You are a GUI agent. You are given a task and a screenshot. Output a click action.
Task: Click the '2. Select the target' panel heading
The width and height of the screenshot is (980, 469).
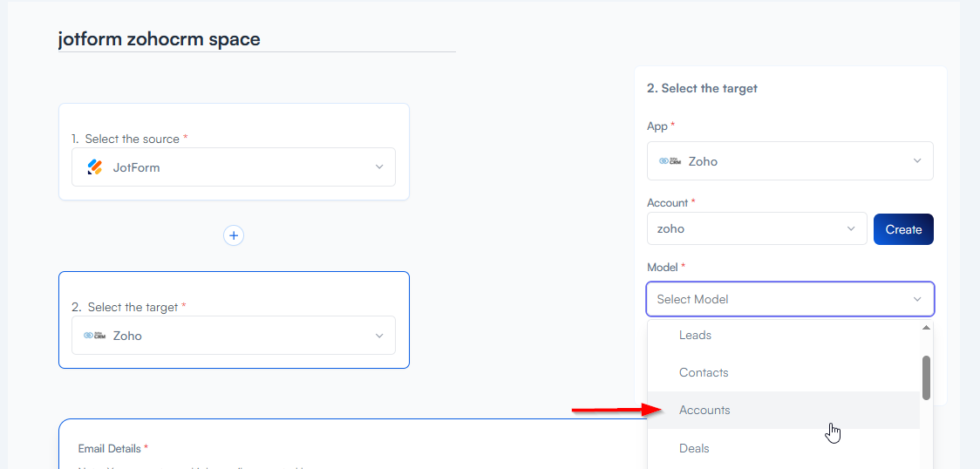[x=702, y=88]
